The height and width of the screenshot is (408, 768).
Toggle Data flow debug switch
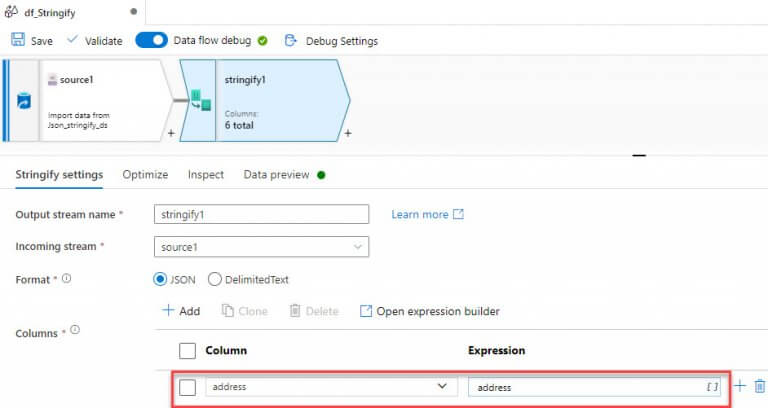pos(151,41)
